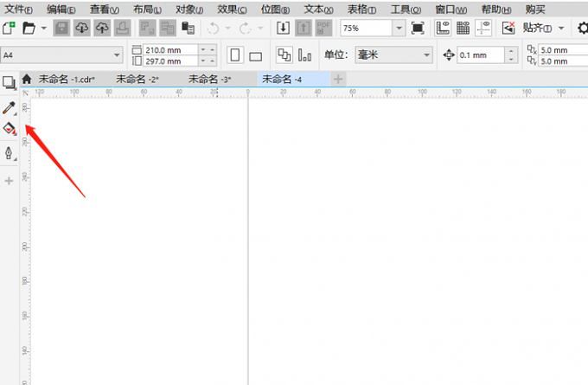588x385 pixels.
Task: Open the 工具 menu
Action: [406, 10]
